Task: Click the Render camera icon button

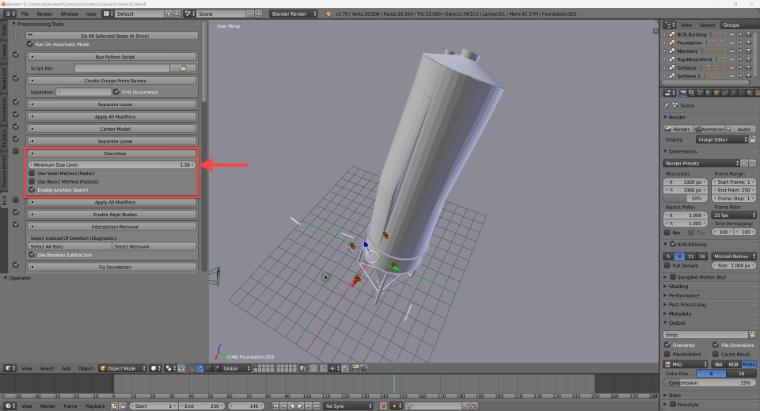Action: [x=678, y=129]
